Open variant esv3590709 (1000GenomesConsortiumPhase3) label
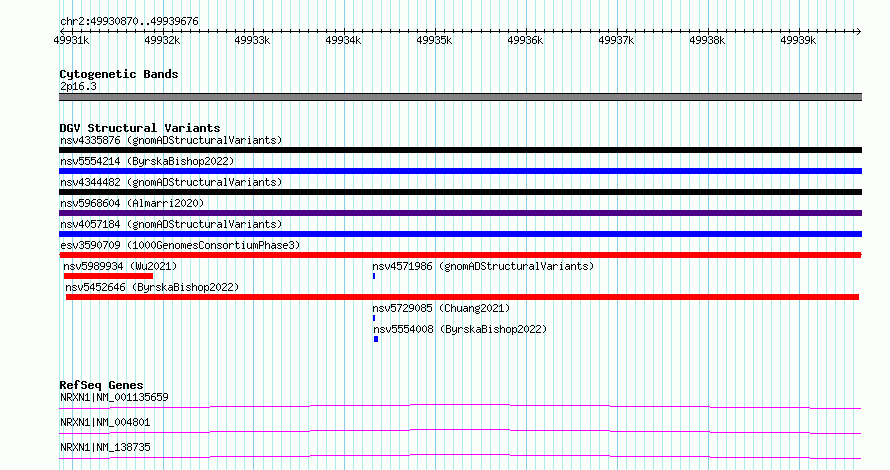Image resolution: width=890 pixels, height=470 pixels. [180, 245]
